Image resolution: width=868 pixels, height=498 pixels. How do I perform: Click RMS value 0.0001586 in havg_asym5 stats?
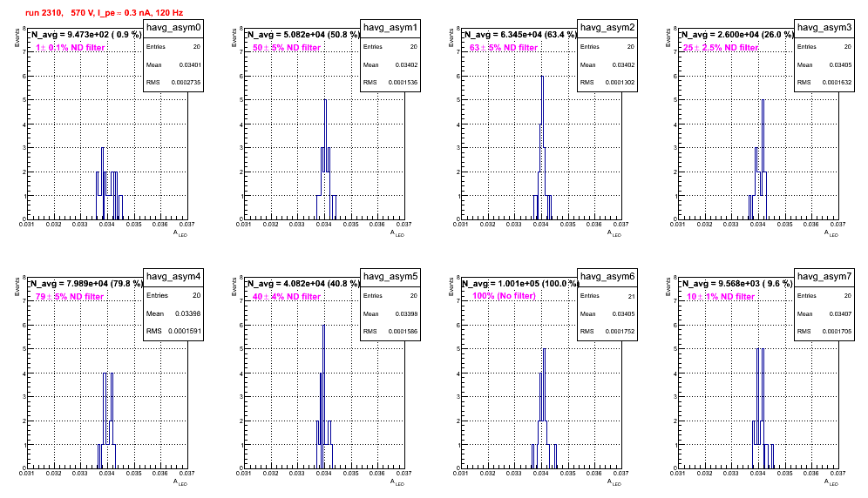coord(404,332)
